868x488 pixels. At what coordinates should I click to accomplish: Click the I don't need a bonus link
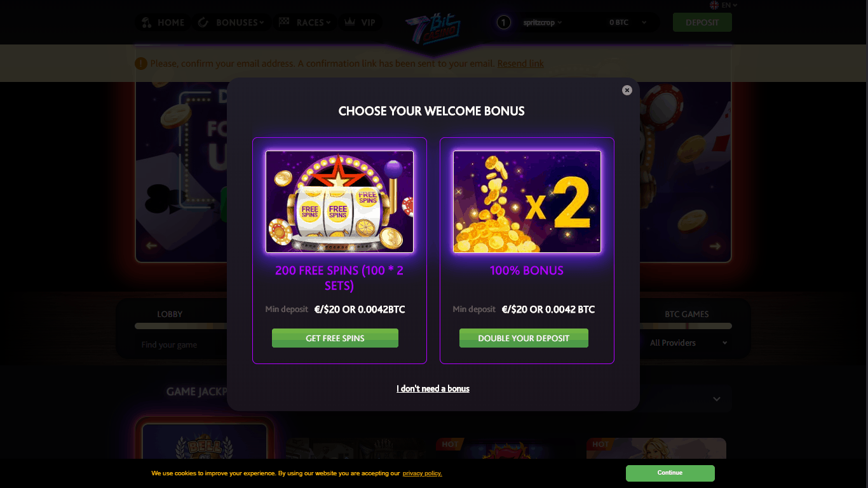[433, 389]
